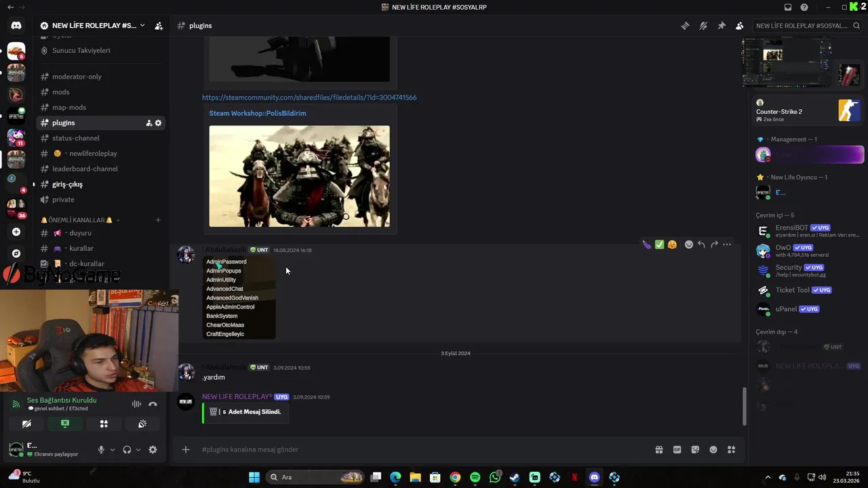The height and width of the screenshot is (488, 868).
Task: Toggle member list icon in header
Action: 739,26
